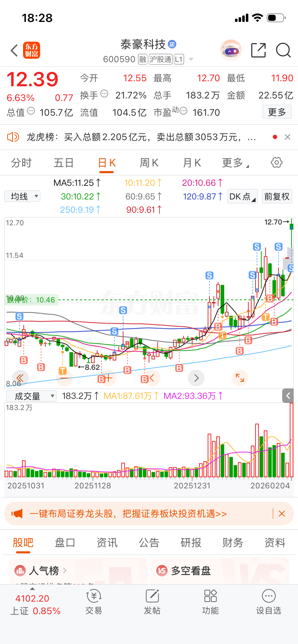
Task: Open the AI robot assistant avatar
Action: click(231, 50)
